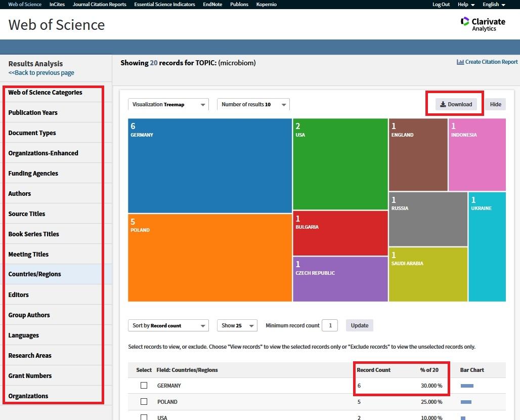
Task: Select Meeting Titles in sidebar
Action: [x=28, y=254]
